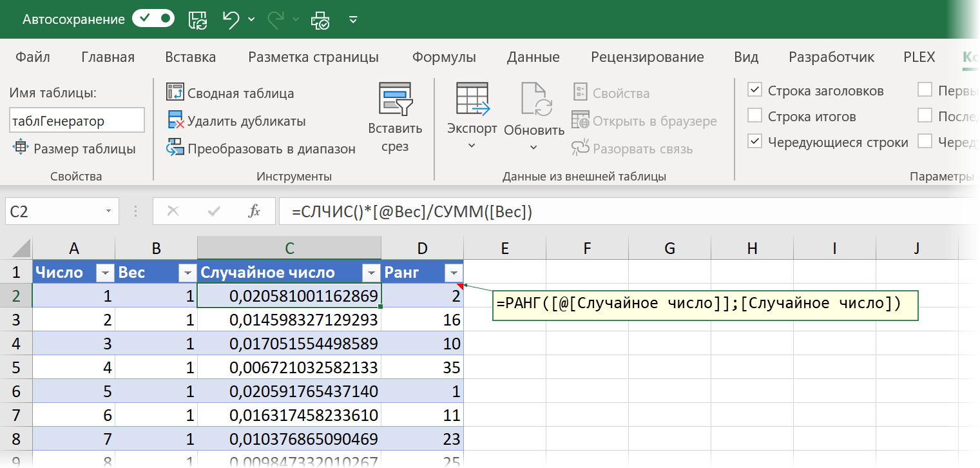
Task: Open the Данные tab
Action: click(x=533, y=57)
